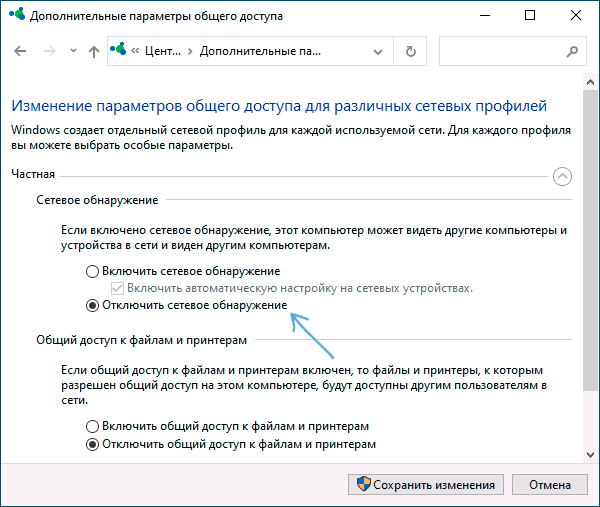
Task: Maximize the window
Action: point(530,16)
